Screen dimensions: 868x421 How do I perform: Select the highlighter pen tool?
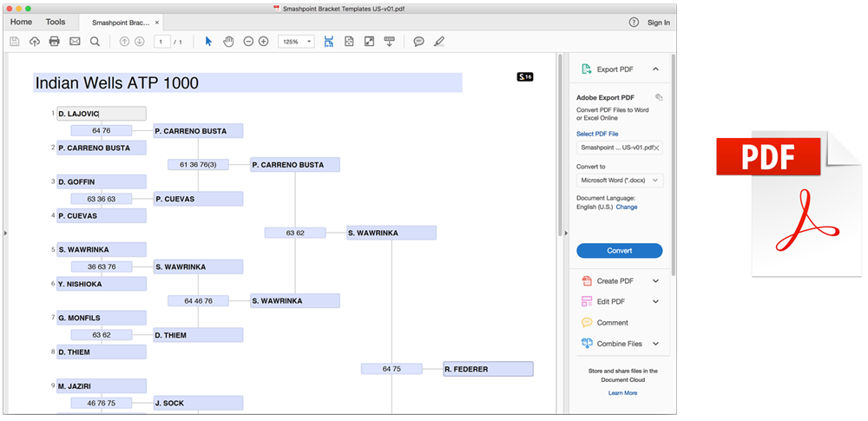pos(439,42)
